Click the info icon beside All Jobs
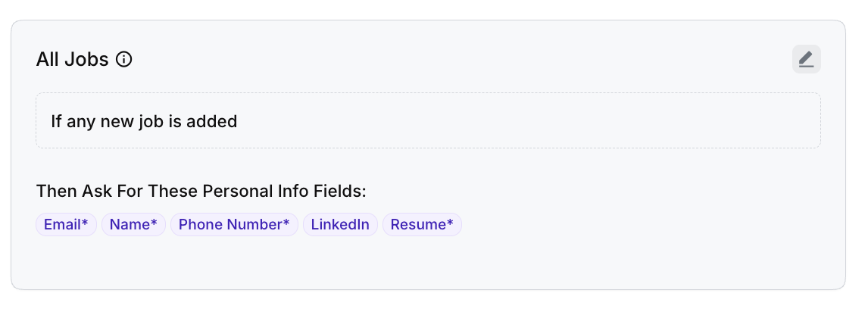 tap(124, 59)
